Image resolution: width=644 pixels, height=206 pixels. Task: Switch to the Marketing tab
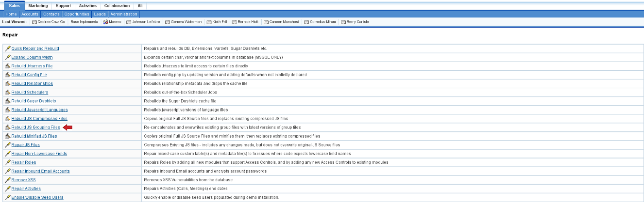point(38,6)
